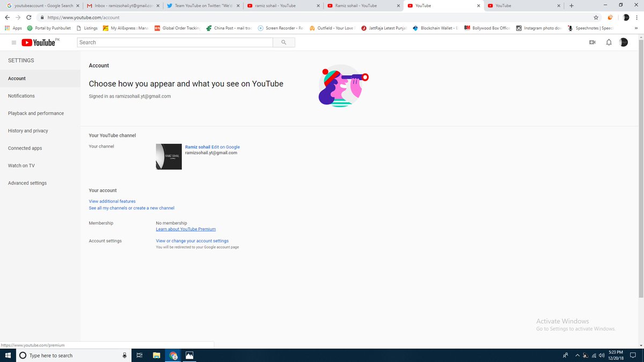Open the Screen Recorder bookmark

point(281,28)
